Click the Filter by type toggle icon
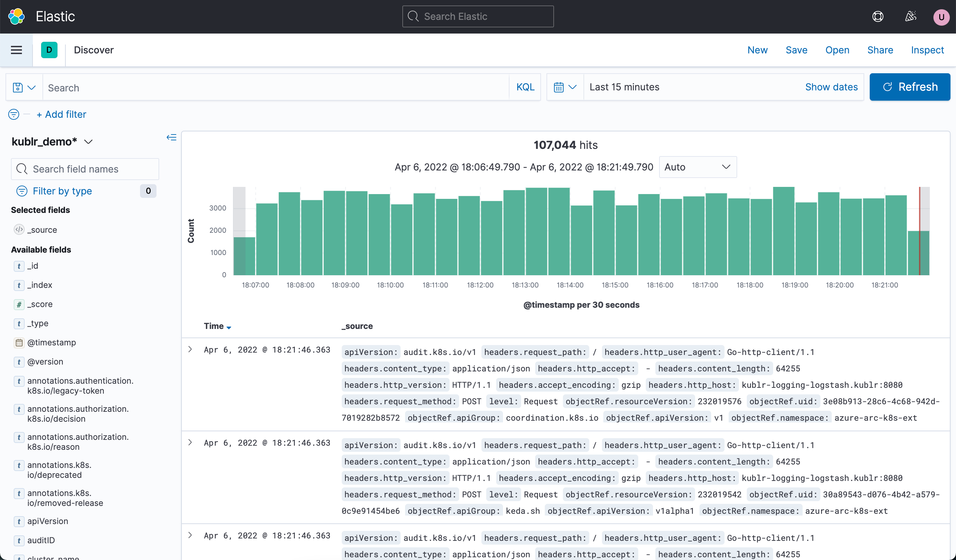Image resolution: width=956 pixels, height=560 pixels. click(22, 191)
